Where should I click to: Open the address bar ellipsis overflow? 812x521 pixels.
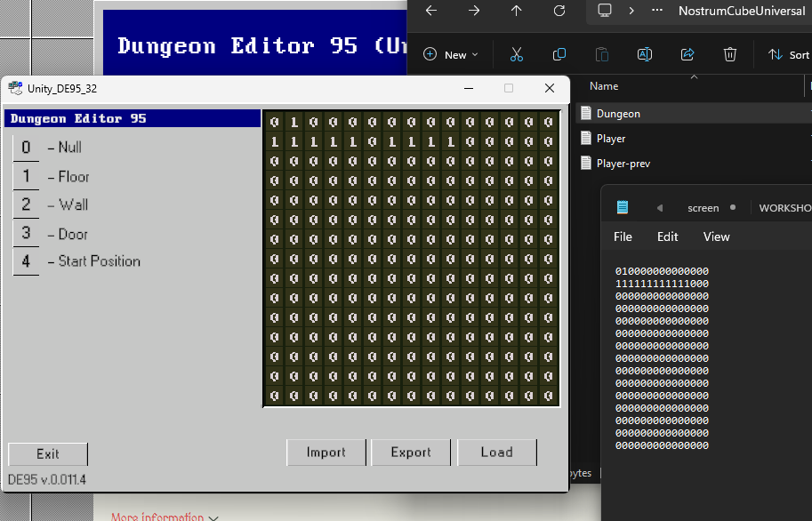point(657,11)
